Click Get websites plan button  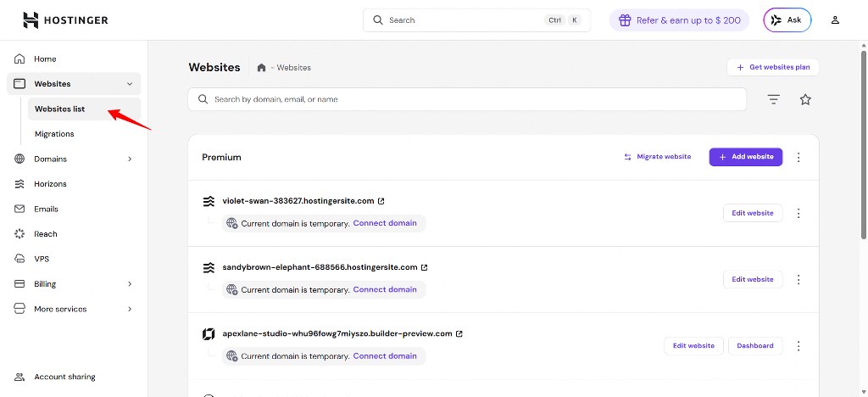773,68
